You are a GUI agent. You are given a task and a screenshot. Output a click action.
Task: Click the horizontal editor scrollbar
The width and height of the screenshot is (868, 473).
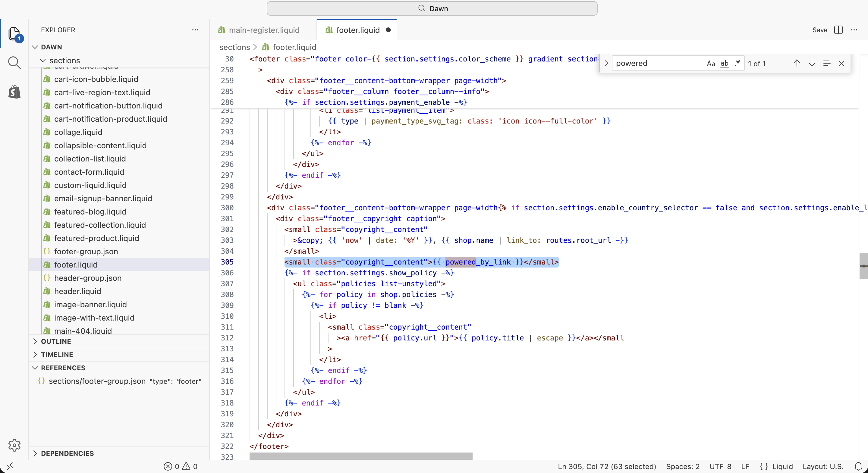tap(360, 456)
